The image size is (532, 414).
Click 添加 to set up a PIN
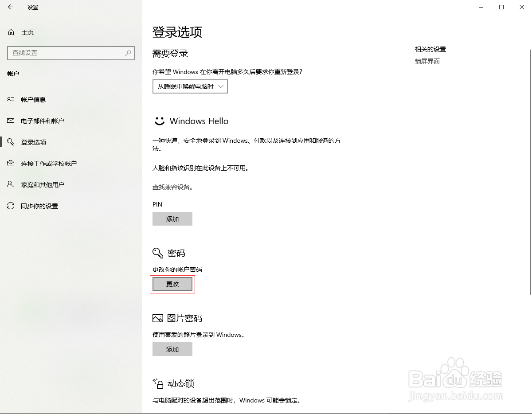pos(172,219)
